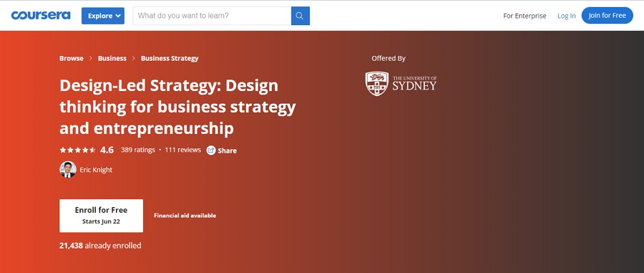The height and width of the screenshot is (273, 644).
Task: Click the Enroll for Free button
Action: pyautogui.click(x=101, y=216)
